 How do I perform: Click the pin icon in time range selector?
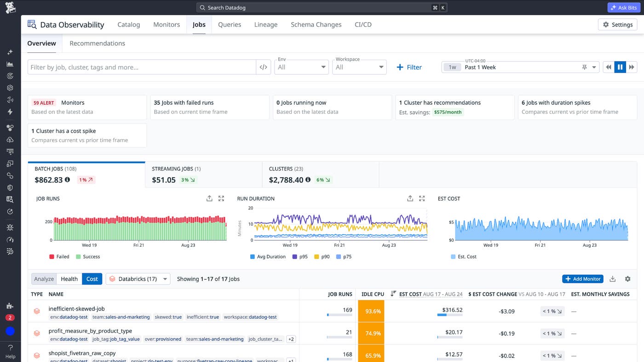click(x=585, y=67)
